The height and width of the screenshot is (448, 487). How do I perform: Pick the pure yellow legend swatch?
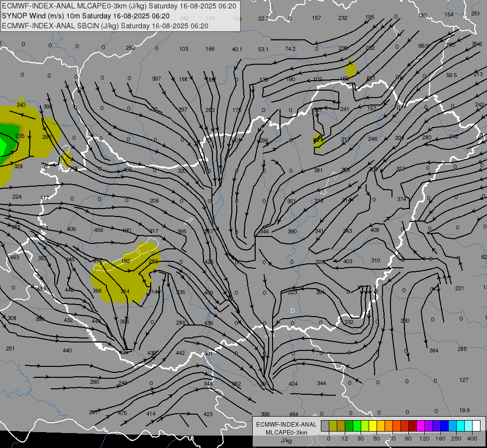pos(373,426)
